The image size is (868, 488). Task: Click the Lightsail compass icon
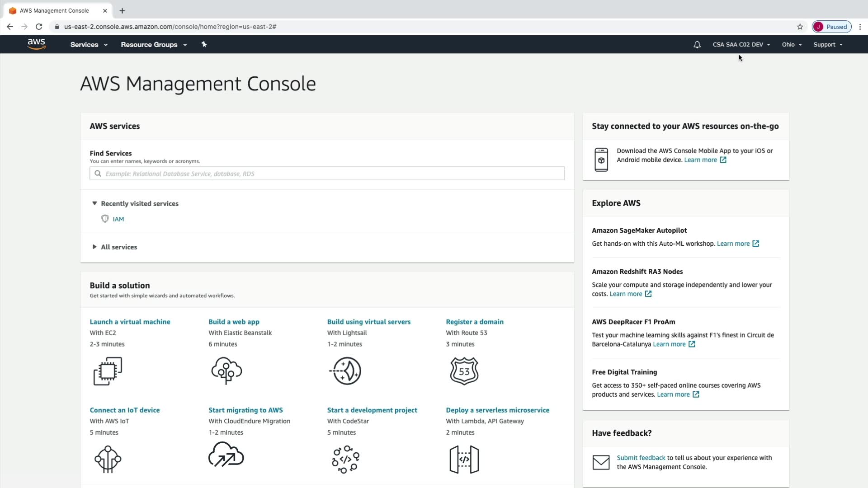[x=346, y=371]
